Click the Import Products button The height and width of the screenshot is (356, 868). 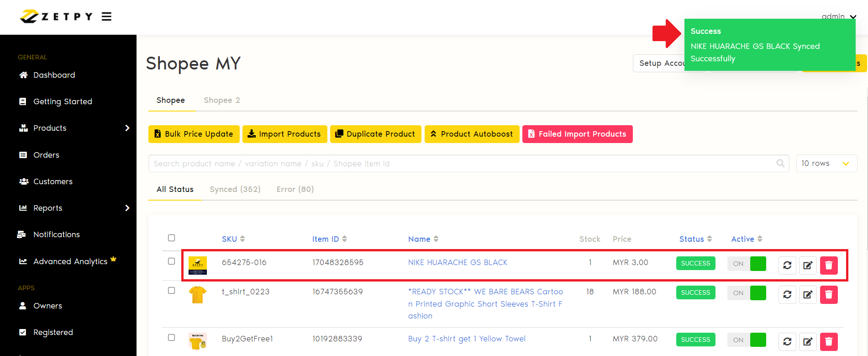click(x=285, y=134)
